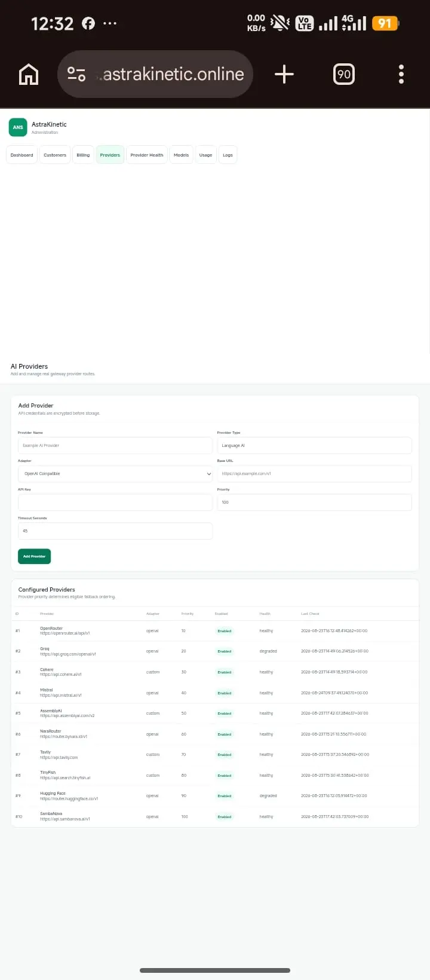This screenshot has width=430, height=980.
Task: Click Enabled badge in SambaNova row
Action: click(x=225, y=817)
